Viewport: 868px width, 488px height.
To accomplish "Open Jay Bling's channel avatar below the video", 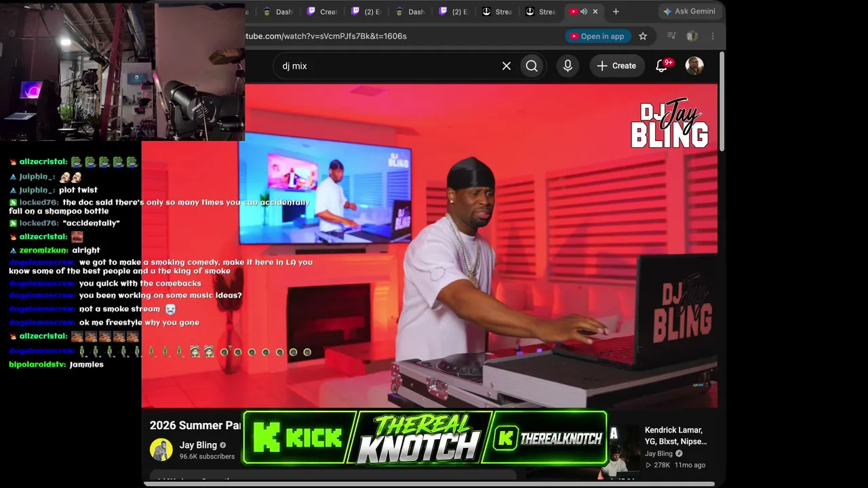I will (x=161, y=450).
